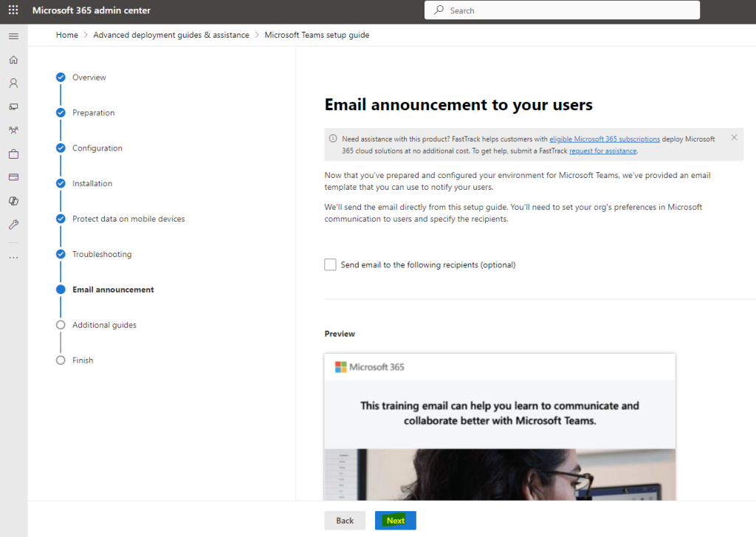Dismiss the FastTrack info banner
Screen dimensions: 756x537
coord(734,137)
